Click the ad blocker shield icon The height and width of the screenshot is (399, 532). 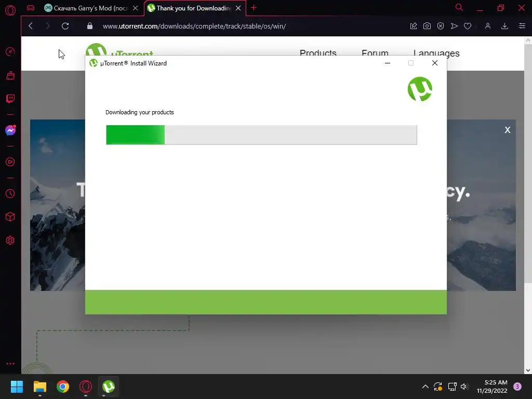(x=441, y=26)
